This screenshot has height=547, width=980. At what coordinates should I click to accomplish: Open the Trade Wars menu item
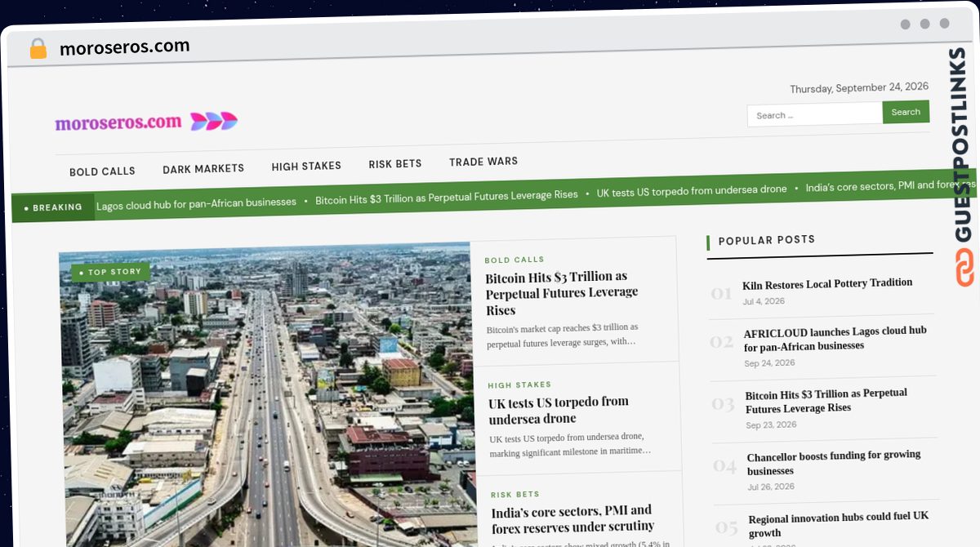click(483, 162)
